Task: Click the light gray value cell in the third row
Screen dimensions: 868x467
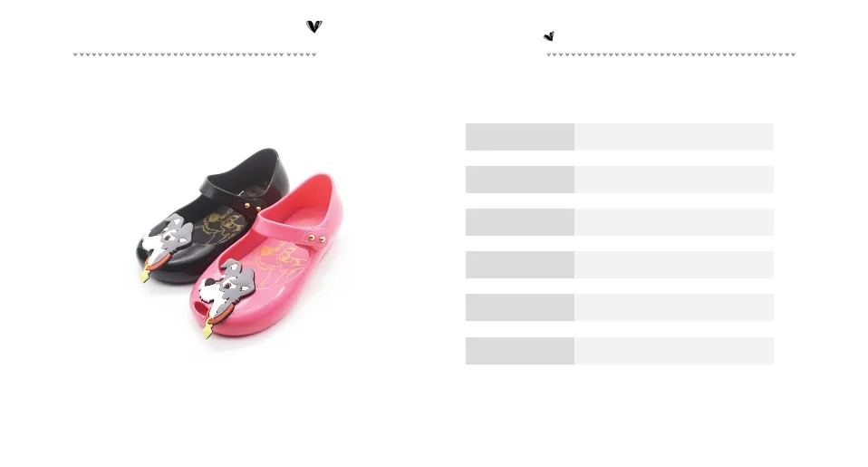Action: pos(674,222)
